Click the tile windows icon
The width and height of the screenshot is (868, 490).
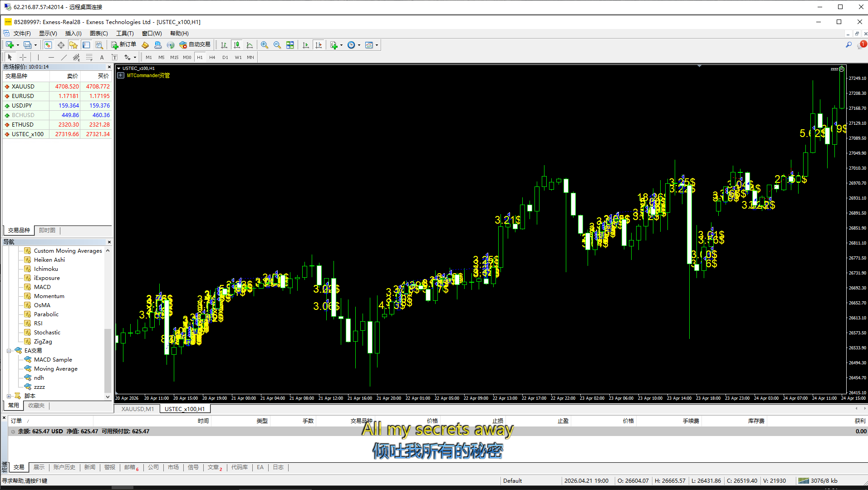[290, 45]
